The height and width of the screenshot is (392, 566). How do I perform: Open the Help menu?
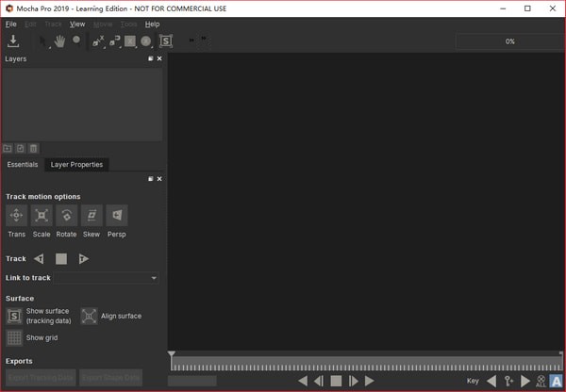152,24
